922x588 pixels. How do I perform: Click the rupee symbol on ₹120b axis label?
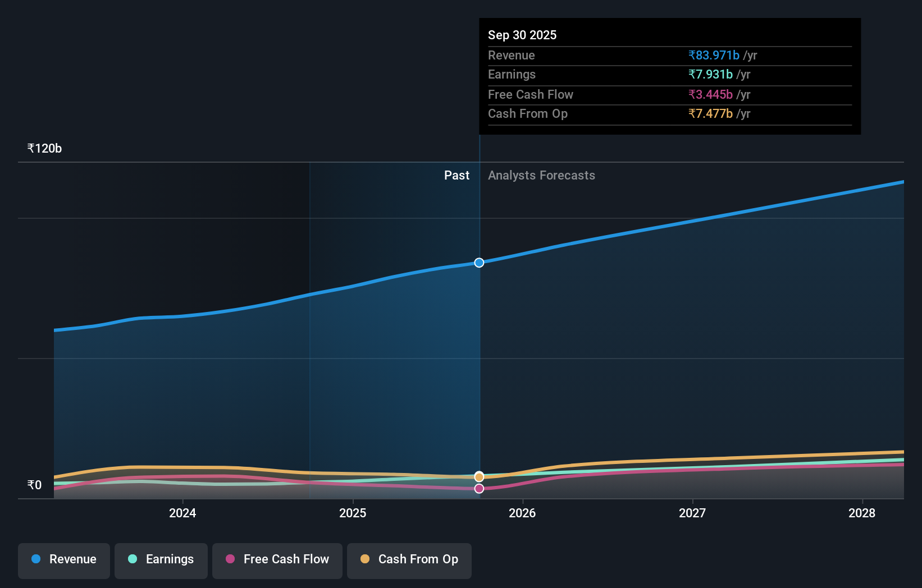[x=32, y=148]
